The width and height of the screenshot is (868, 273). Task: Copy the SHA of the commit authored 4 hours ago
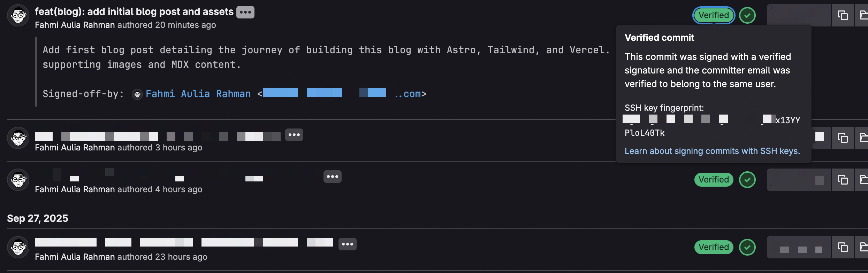(x=843, y=180)
